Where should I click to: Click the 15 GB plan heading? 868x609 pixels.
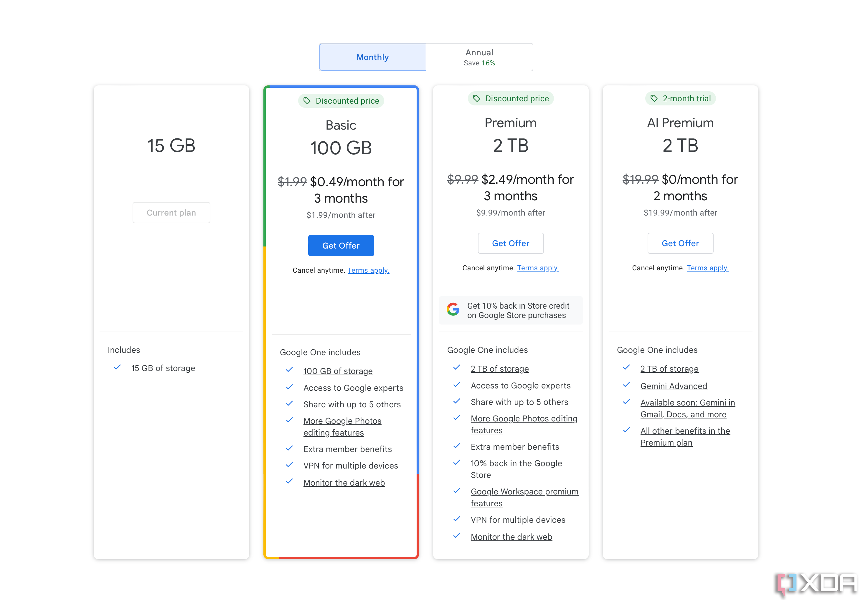tap(171, 146)
